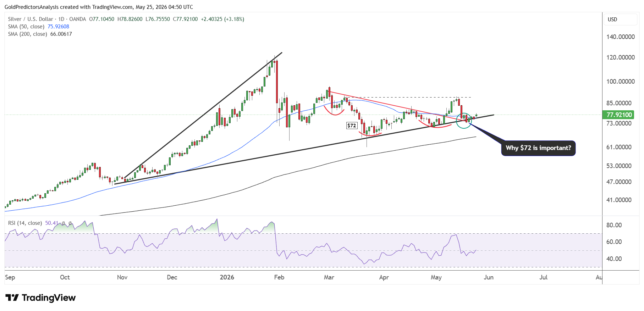Viewport: 644px width, 311px height.
Task: Click the 61.00000 price axis label
Action: click(619, 147)
